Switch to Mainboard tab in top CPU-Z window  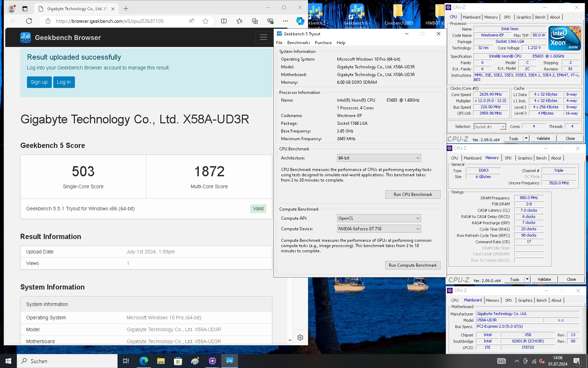pyautogui.click(x=471, y=17)
